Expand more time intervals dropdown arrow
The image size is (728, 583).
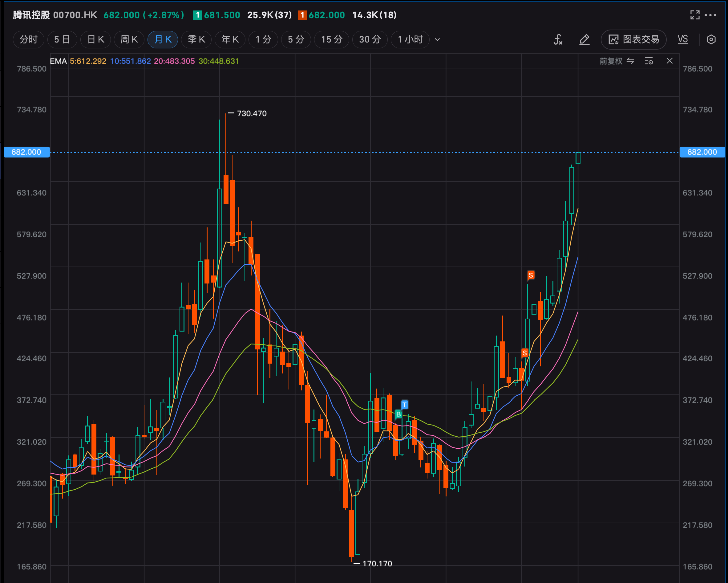click(x=437, y=39)
